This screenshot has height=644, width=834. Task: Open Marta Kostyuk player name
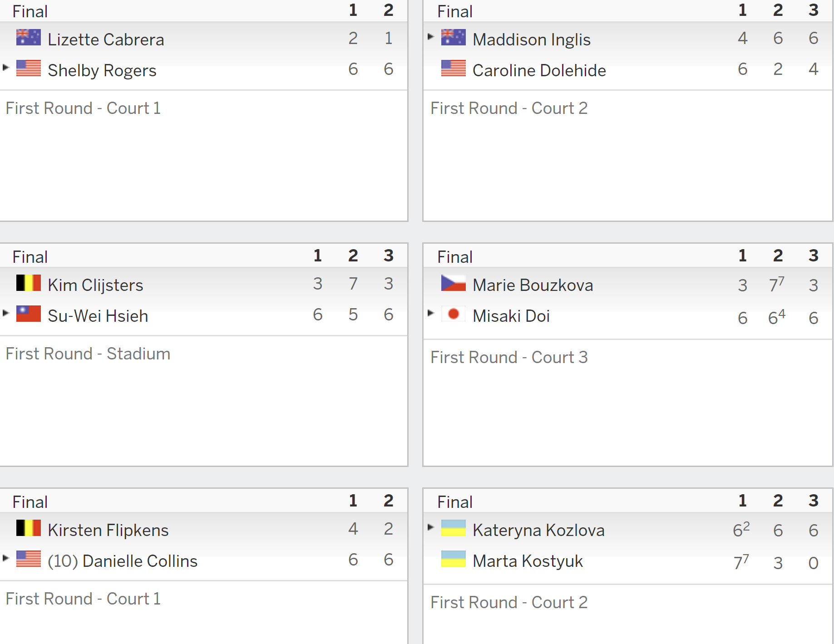pyautogui.click(x=528, y=561)
